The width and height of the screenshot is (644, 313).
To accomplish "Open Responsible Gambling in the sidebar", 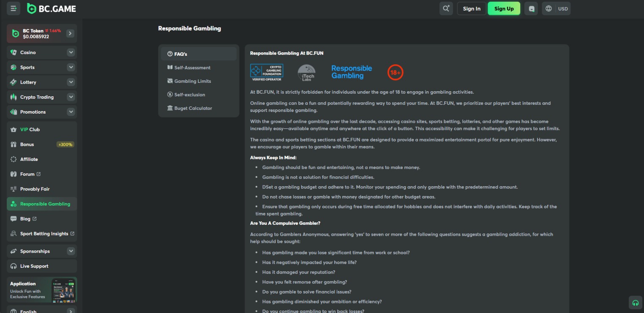I will 42,204.
